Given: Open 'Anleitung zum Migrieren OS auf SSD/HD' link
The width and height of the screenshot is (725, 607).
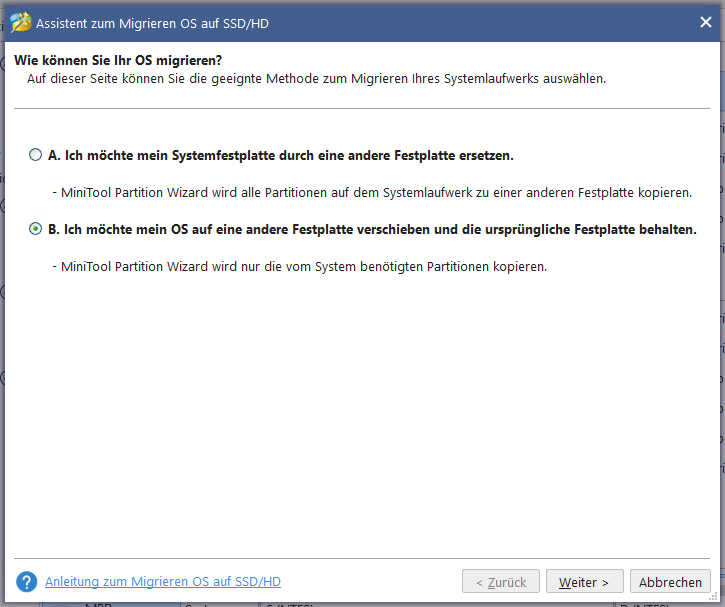Looking at the screenshot, I should tap(163, 582).
